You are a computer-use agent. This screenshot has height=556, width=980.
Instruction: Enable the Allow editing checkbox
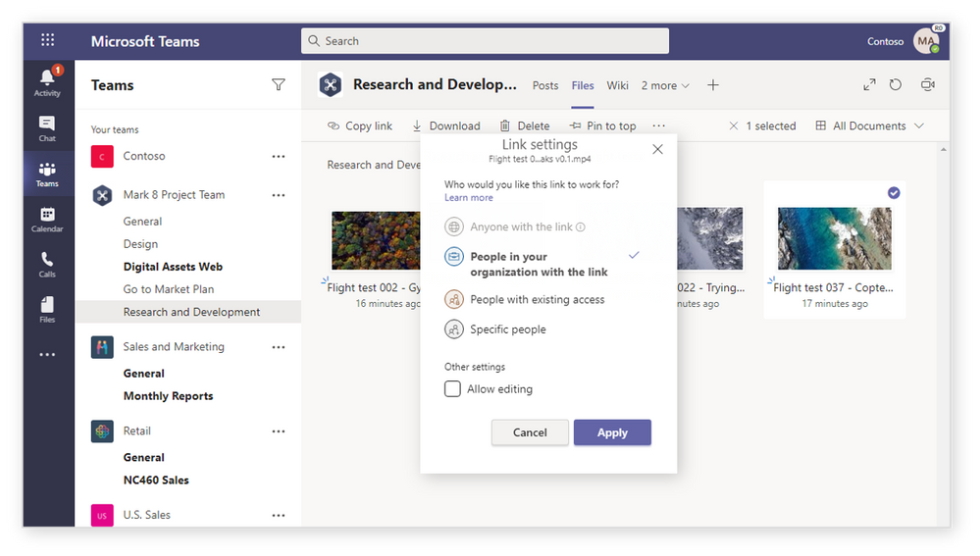(452, 389)
